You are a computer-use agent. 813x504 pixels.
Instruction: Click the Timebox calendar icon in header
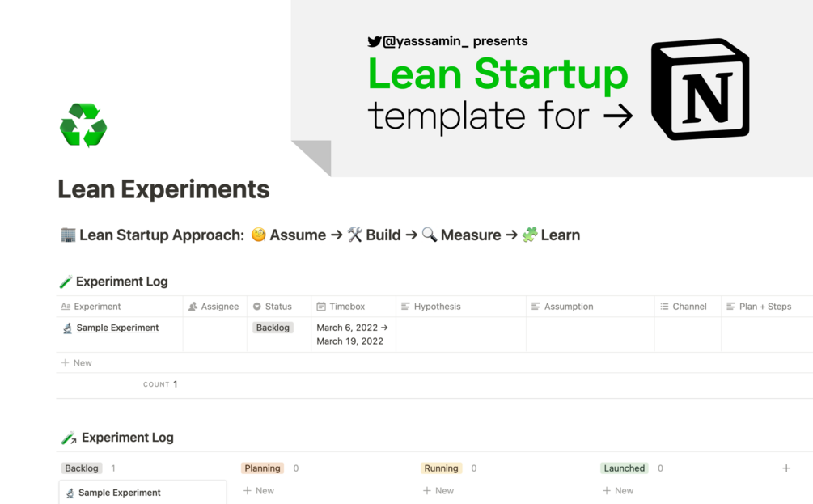[x=321, y=307]
